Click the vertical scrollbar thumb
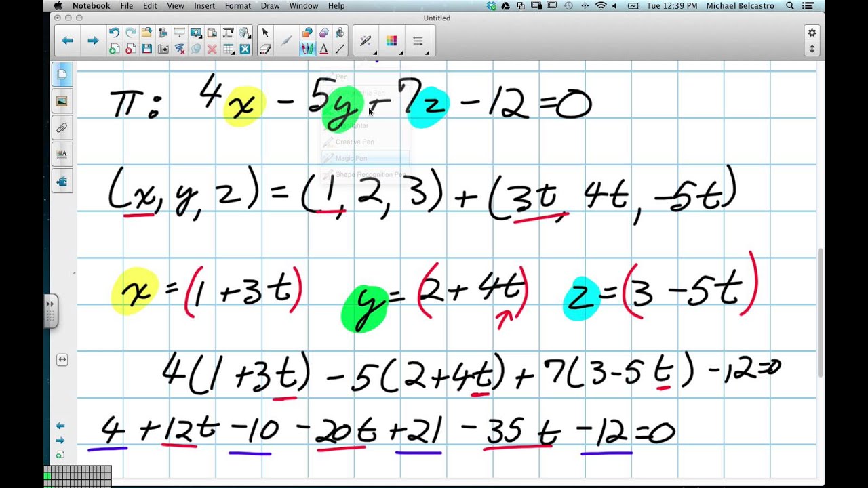Image resolution: width=868 pixels, height=488 pixels. pos(821,313)
